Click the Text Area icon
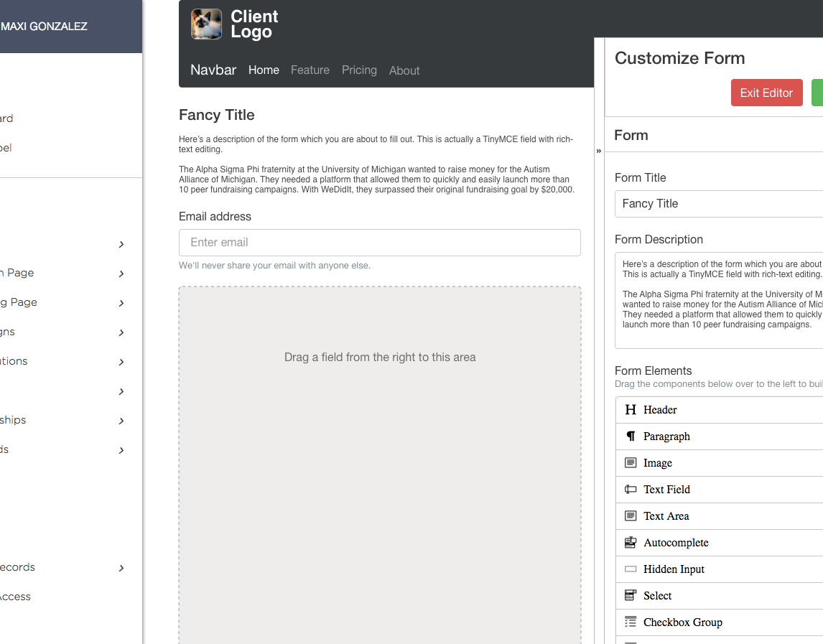This screenshot has width=823, height=644. tap(631, 516)
